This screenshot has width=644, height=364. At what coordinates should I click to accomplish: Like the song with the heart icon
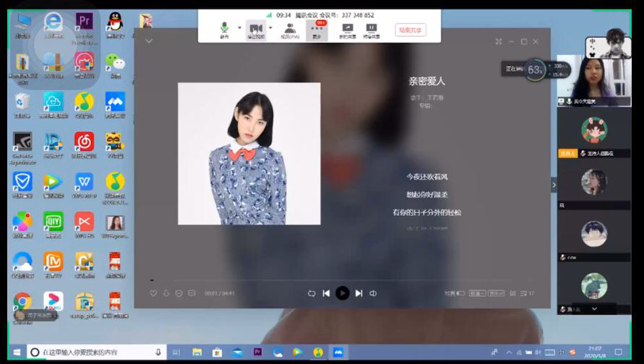153,293
